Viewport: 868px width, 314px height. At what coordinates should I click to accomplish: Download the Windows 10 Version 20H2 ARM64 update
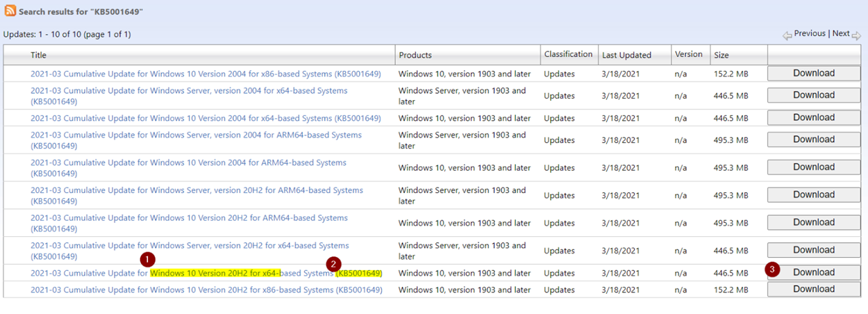(x=814, y=222)
